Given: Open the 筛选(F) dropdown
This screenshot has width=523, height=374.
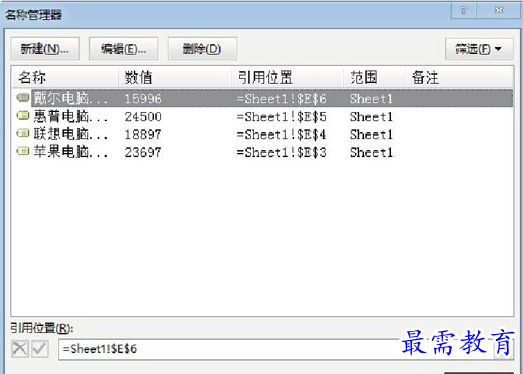Looking at the screenshot, I should [x=479, y=49].
